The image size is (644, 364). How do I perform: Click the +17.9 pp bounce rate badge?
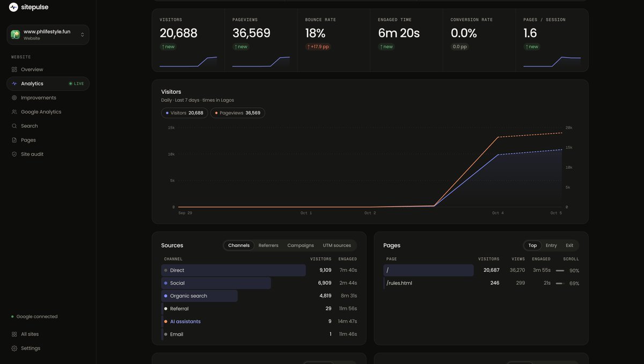point(318,47)
